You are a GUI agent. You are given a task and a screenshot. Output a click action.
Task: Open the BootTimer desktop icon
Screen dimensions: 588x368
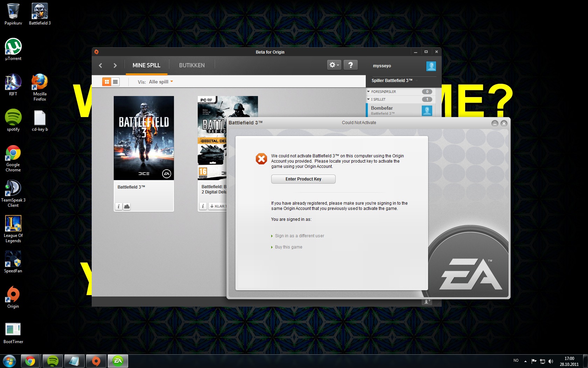pos(13,333)
